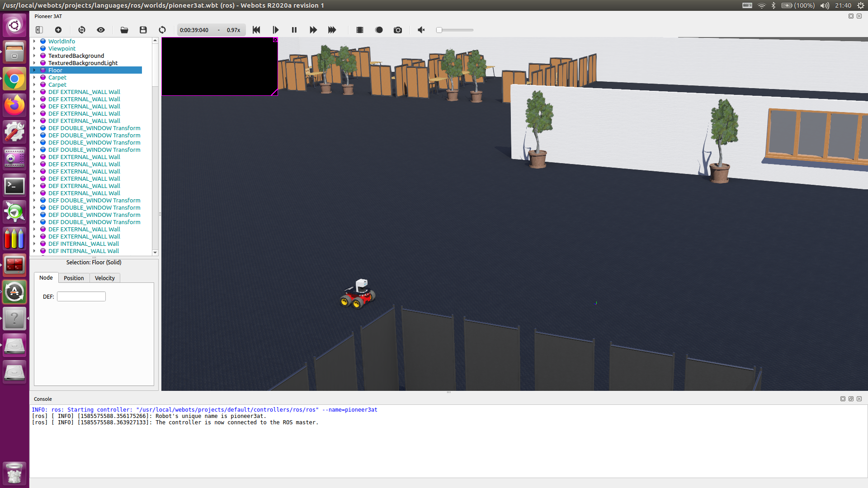
Task: Open world file with folder icon
Action: click(124, 30)
